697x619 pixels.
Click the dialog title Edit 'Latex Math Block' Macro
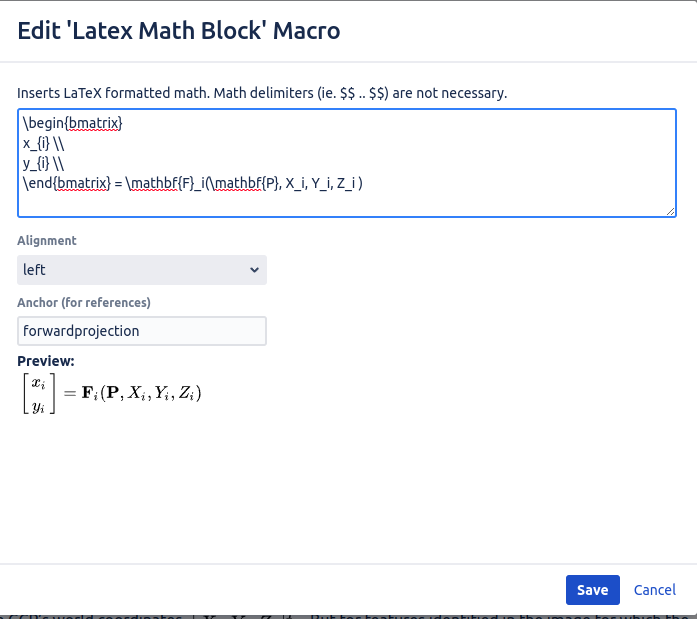pyautogui.click(x=179, y=31)
